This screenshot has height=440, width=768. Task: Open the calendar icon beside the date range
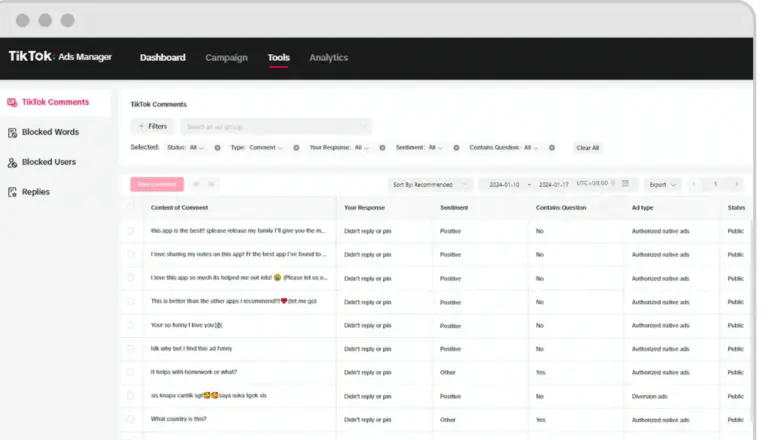pos(625,184)
